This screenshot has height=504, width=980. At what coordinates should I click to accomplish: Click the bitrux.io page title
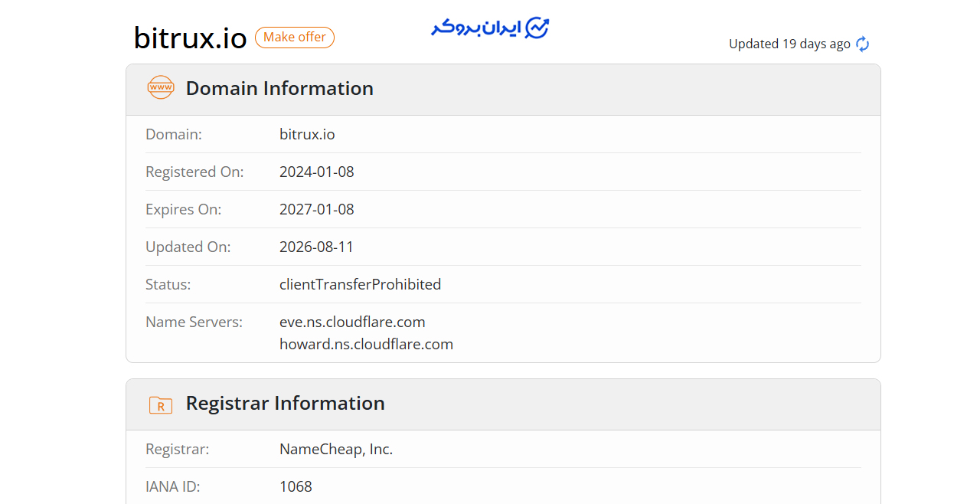190,38
